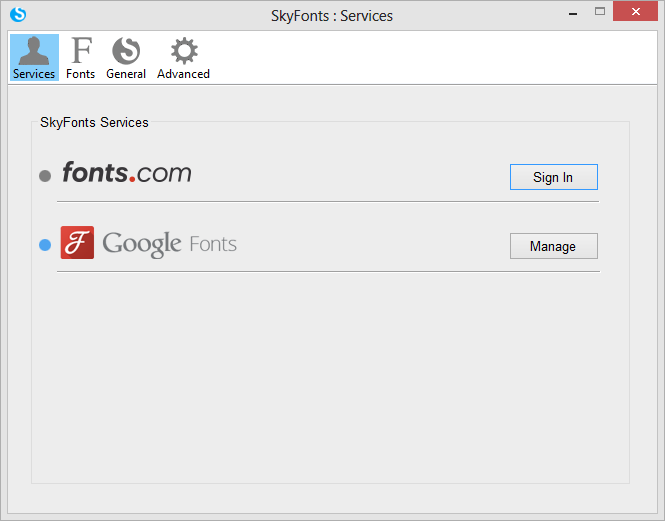Viewport: 665px width, 521px height.
Task: Close the SkyFonts Services window
Action: 635,11
